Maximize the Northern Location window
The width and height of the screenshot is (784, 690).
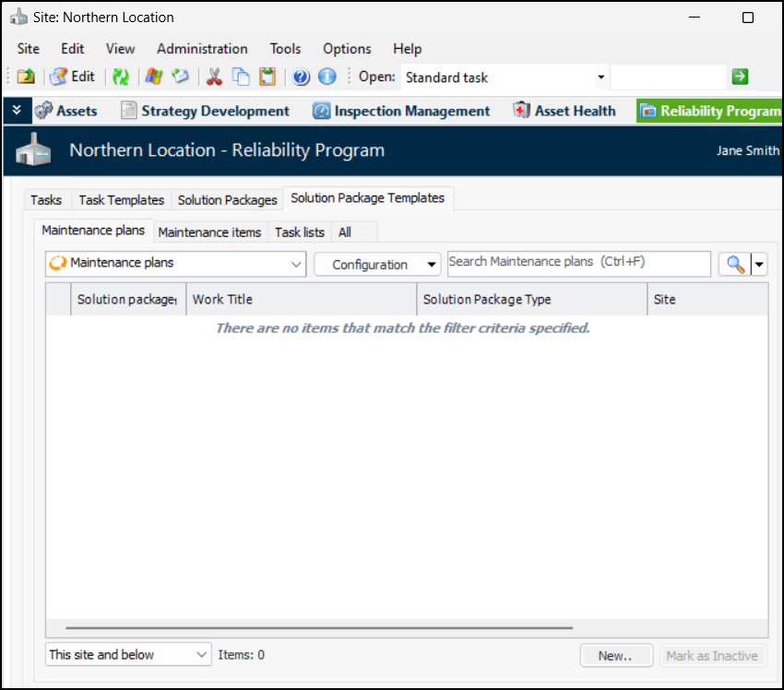click(x=747, y=18)
